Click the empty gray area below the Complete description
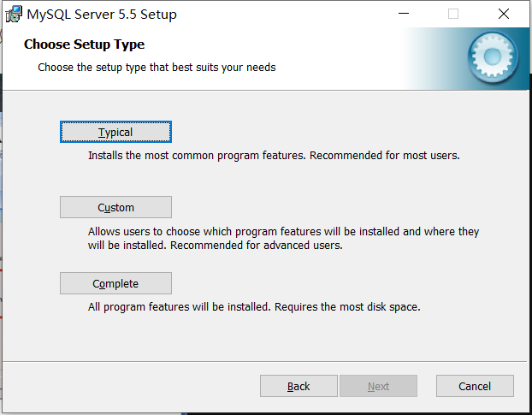532x415 pixels. [264, 336]
